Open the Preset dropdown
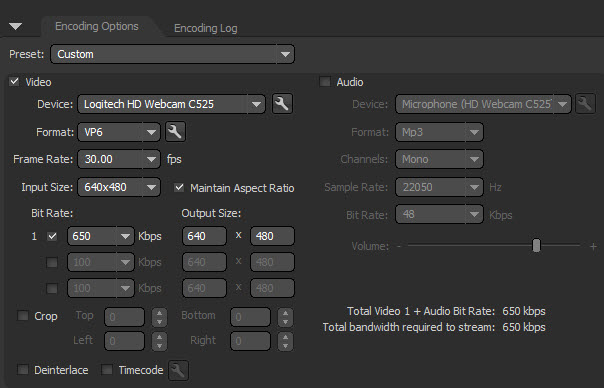The image size is (604, 388). pyautogui.click(x=173, y=54)
